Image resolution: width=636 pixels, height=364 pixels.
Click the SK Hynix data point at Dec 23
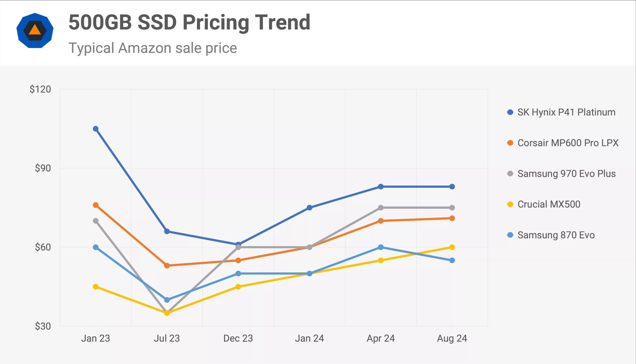click(x=238, y=244)
